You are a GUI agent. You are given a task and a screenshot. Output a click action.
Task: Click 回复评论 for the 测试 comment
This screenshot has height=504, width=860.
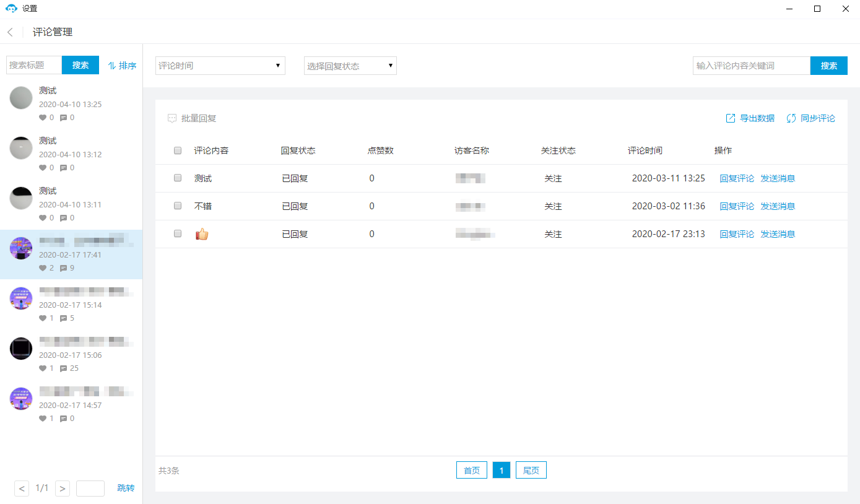pyautogui.click(x=737, y=178)
